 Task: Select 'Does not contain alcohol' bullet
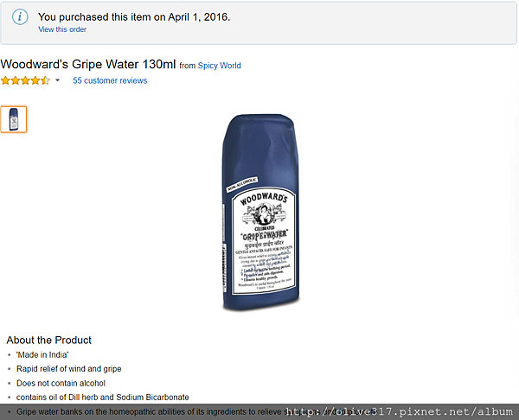[61, 384]
